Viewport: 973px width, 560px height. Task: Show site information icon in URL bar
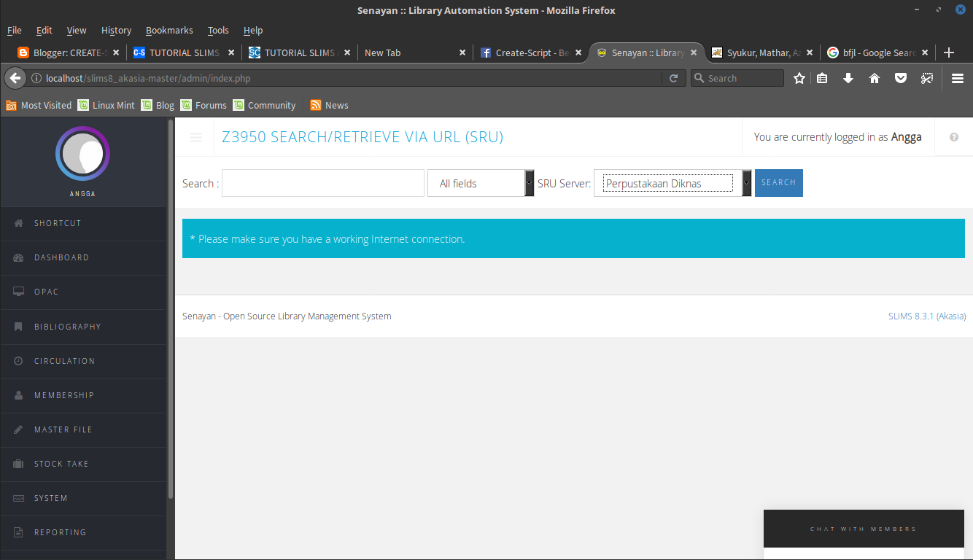coord(36,78)
